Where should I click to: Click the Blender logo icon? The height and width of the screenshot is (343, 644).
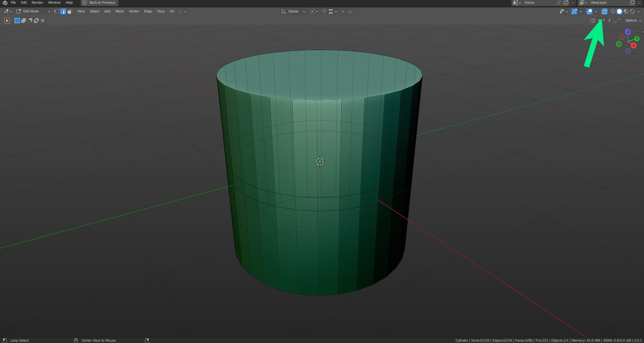pyautogui.click(x=5, y=3)
